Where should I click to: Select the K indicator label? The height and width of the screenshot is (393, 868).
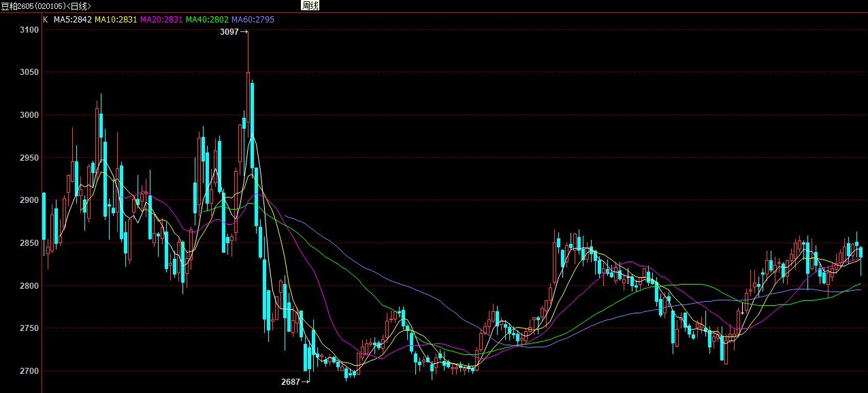(46, 20)
